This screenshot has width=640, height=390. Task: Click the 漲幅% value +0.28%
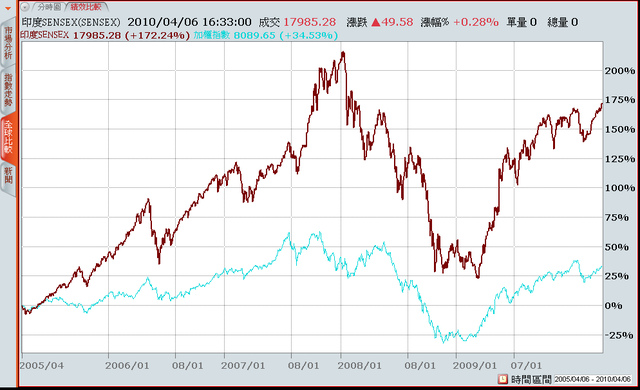(476, 22)
